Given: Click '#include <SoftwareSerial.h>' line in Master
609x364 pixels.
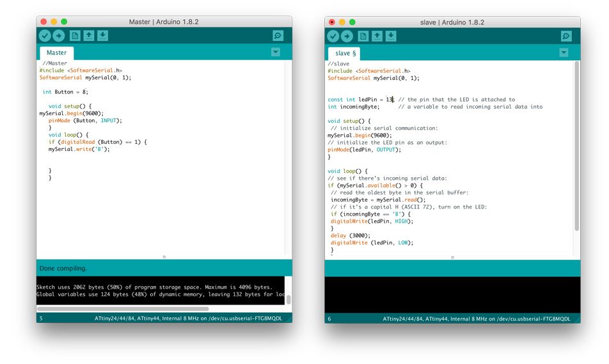Looking at the screenshot, I should [x=81, y=70].
